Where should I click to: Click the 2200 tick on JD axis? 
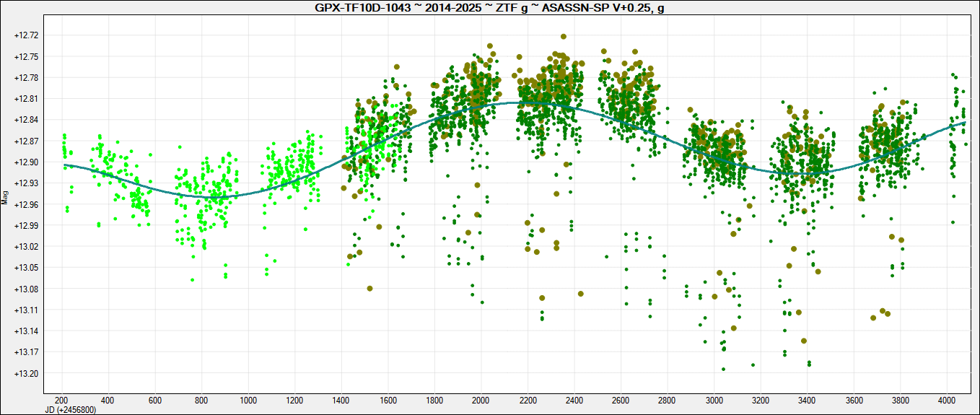tap(528, 400)
